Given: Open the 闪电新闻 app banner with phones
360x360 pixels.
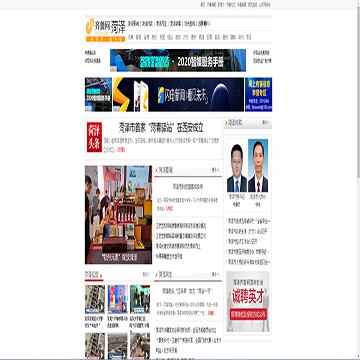Looking at the screenshot, I should pyautogui.click(x=178, y=95).
